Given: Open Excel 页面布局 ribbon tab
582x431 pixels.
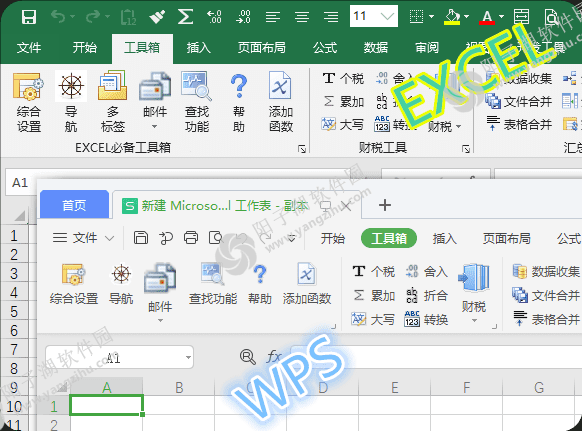Looking at the screenshot, I should [x=262, y=48].
